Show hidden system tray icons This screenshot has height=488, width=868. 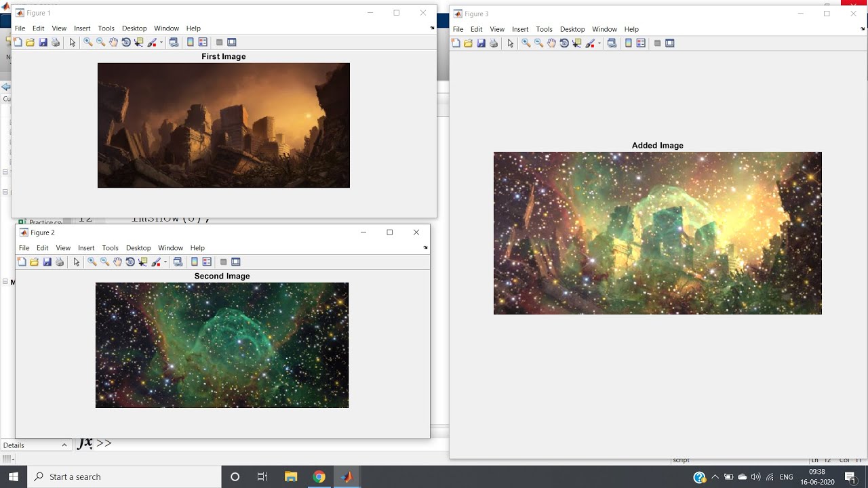click(715, 477)
